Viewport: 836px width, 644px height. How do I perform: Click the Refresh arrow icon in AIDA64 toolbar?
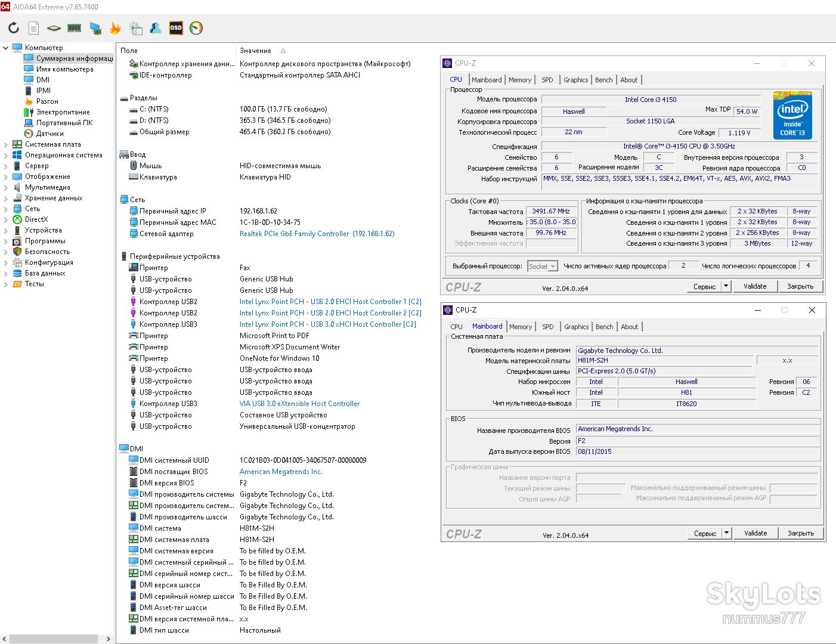(x=14, y=28)
